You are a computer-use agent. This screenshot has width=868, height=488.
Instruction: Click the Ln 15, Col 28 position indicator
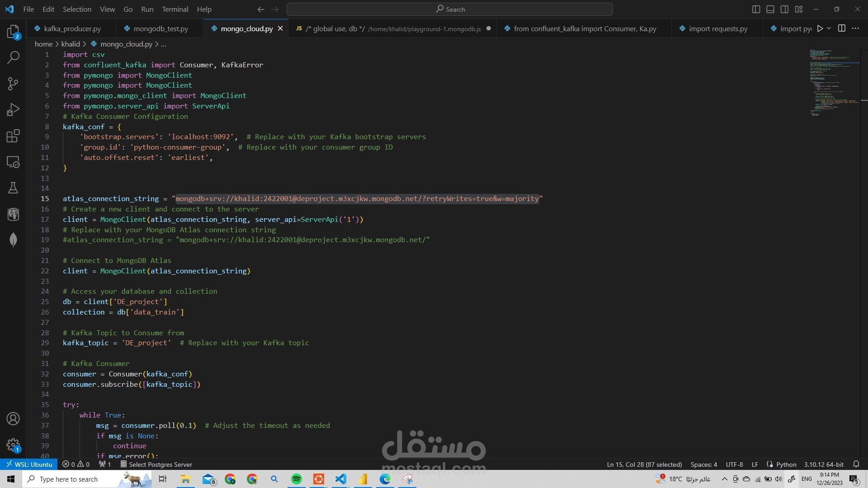(644, 464)
